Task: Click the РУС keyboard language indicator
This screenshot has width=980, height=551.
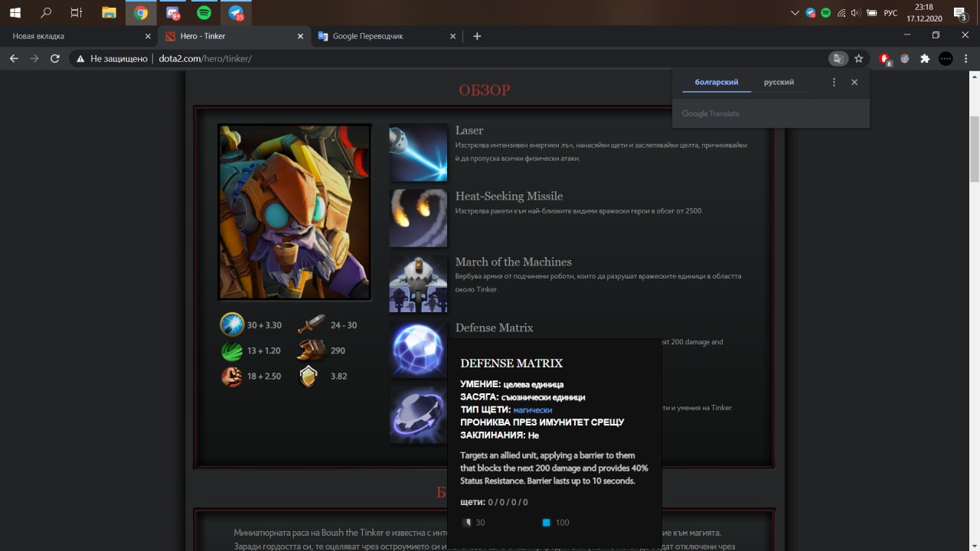Action: click(x=890, y=13)
